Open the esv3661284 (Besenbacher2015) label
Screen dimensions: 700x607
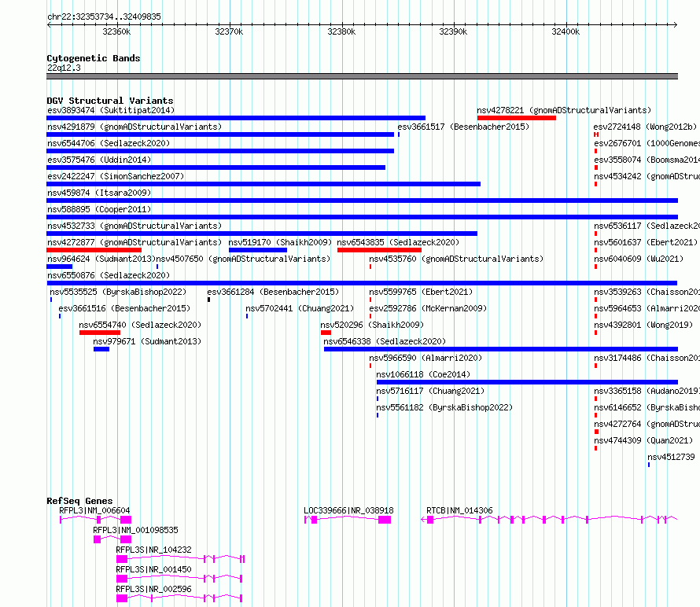click(x=273, y=292)
